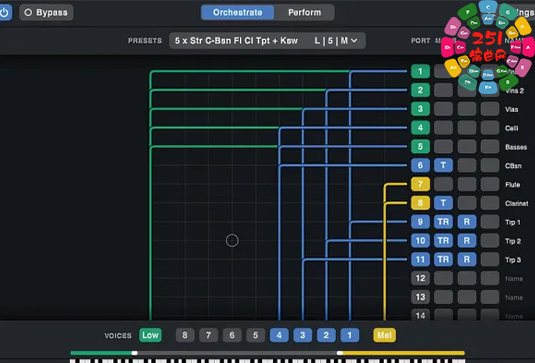Toggle the T mode on CBsn row

pyautogui.click(x=443, y=165)
